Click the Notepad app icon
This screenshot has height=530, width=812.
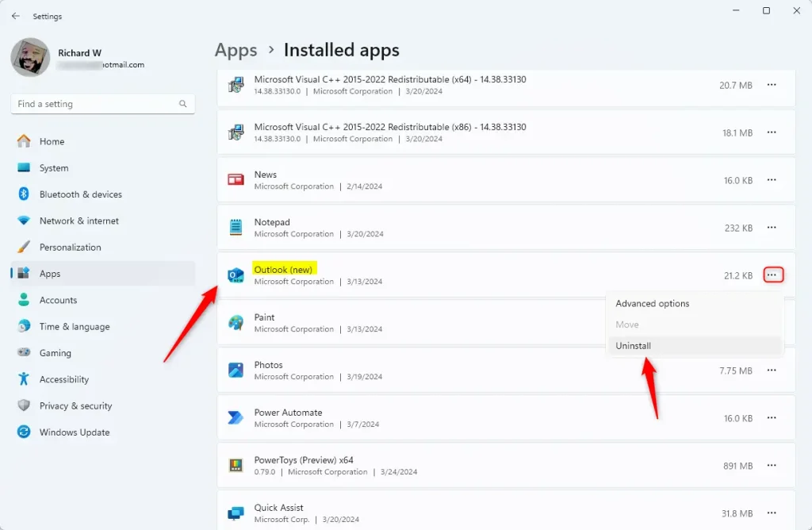coord(236,228)
